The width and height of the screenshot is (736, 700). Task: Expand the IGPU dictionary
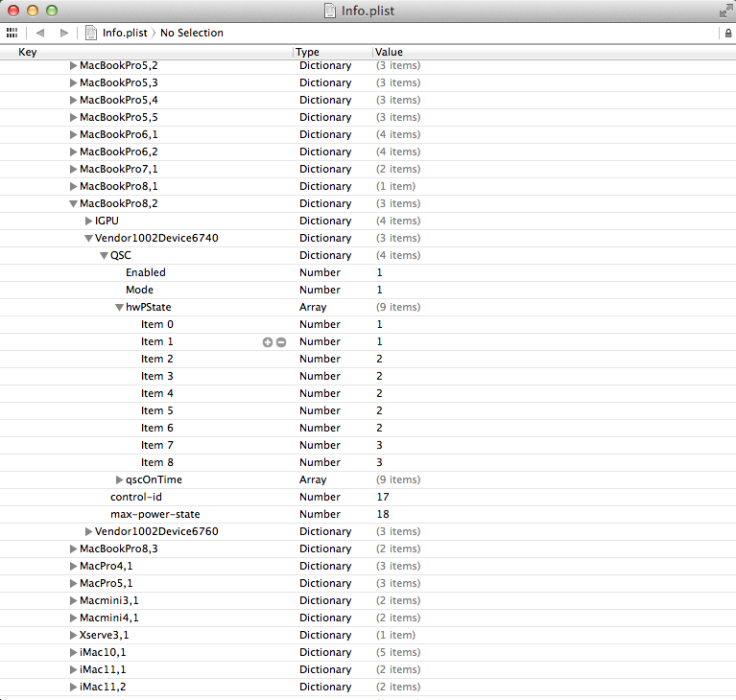88,221
